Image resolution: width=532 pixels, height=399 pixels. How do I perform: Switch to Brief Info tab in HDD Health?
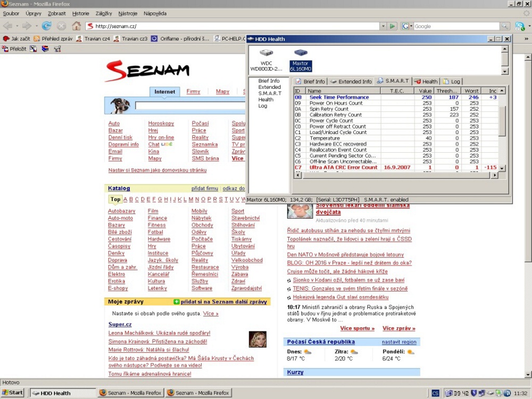[x=310, y=81]
